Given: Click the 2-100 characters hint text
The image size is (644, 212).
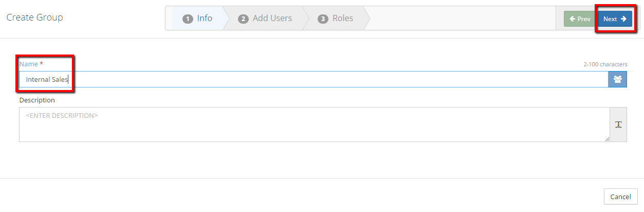Looking at the screenshot, I should pyautogui.click(x=605, y=65).
